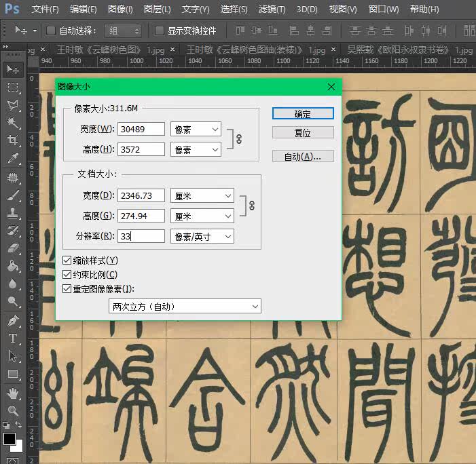
Task: Select the Path Selection tool
Action: tap(13, 355)
